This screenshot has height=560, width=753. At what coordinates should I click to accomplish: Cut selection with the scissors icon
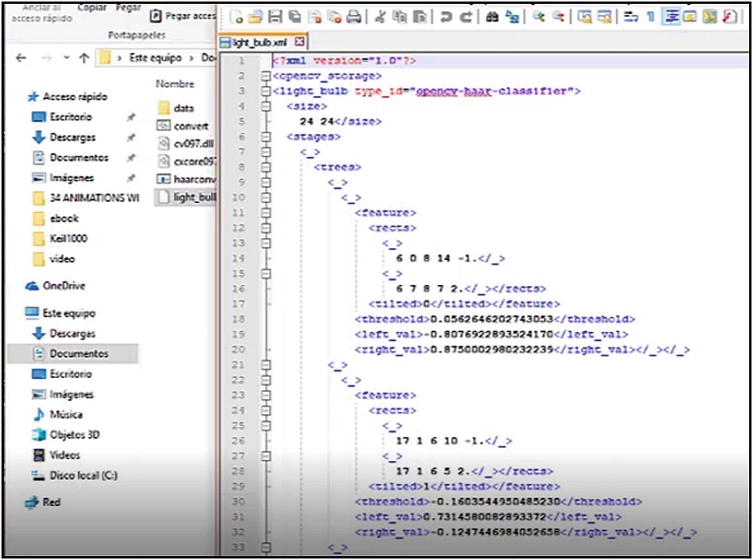point(380,17)
